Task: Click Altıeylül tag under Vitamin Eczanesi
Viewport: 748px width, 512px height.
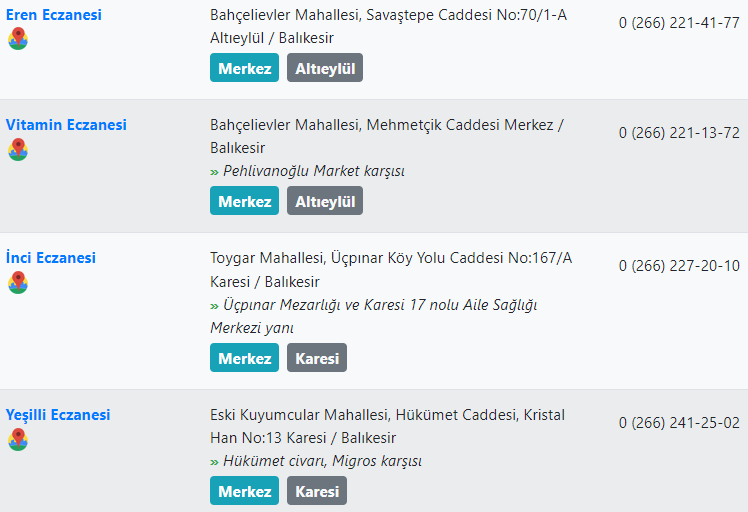Action: [x=325, y=201]
